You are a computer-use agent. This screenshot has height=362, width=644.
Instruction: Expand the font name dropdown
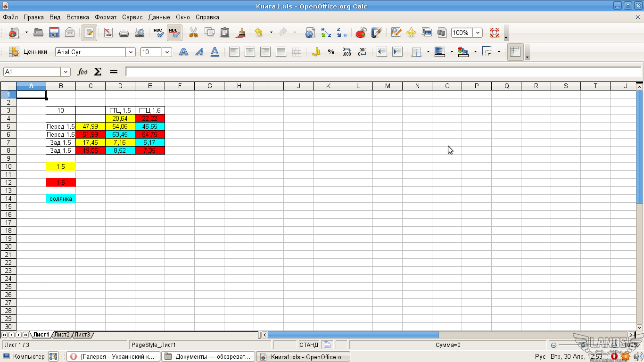pos(130,52)
